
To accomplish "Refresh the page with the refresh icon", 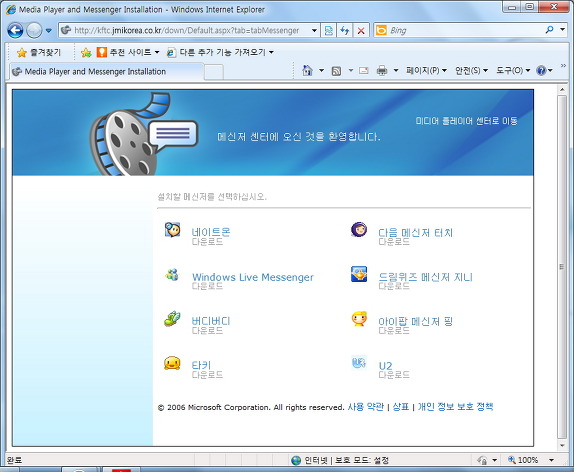I will [344, 30].
